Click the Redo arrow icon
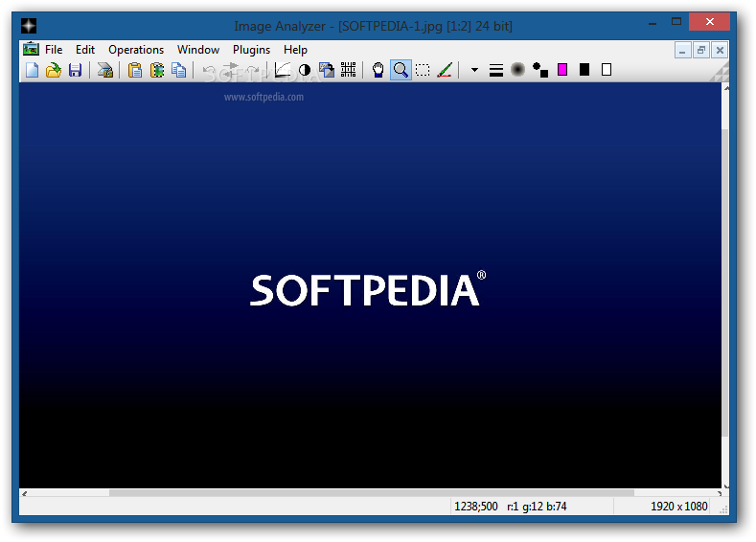This screenshot has height=542, width=756. coord(253,71)
